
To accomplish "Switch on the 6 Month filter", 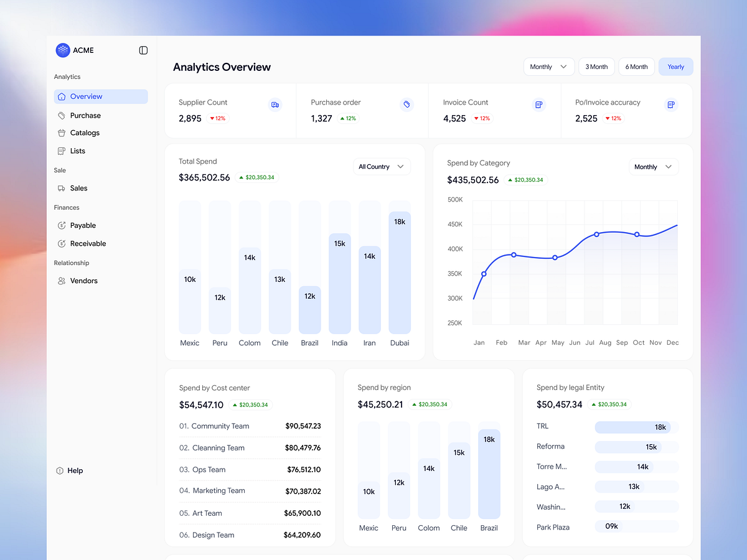I will pyautogui.click(x=636, y=67).
